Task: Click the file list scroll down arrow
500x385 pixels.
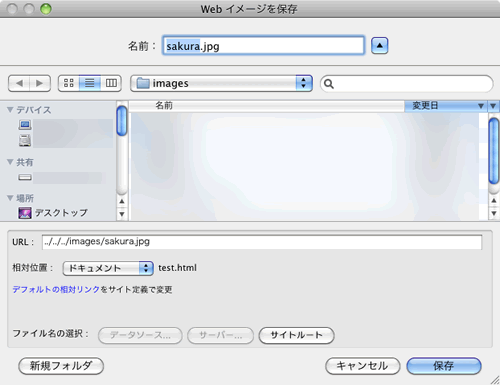Action: pyautogui.click(x=494, y=213)
